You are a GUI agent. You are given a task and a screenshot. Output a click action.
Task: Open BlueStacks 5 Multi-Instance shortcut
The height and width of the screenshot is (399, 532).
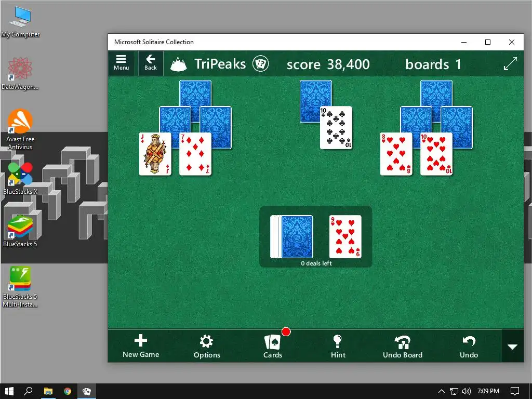(20, 287)
